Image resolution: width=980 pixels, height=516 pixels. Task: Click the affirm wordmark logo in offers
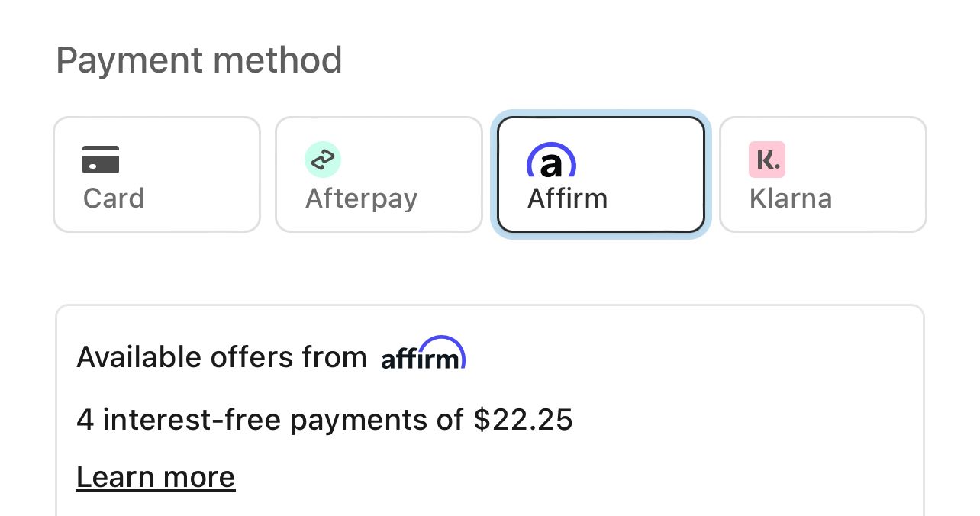coord(424,353)
